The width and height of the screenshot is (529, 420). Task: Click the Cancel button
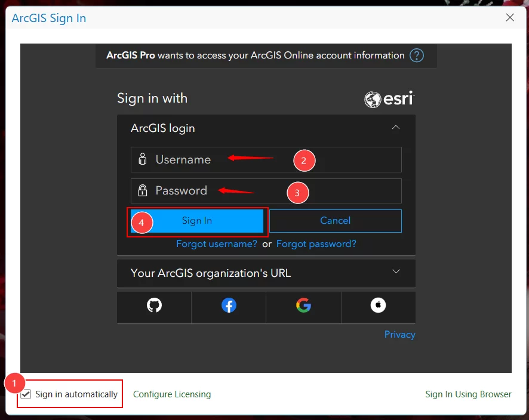coord(336,221)
